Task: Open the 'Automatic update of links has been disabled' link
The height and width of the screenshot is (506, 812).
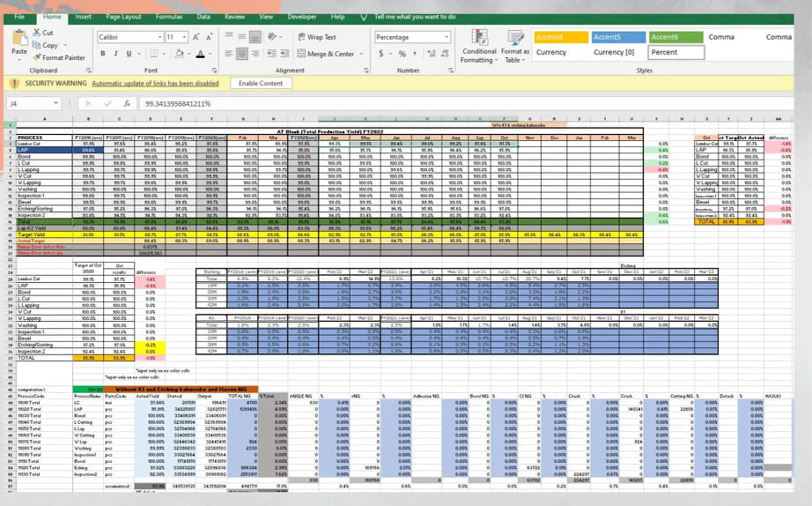Action: click(x=155, y=83)
